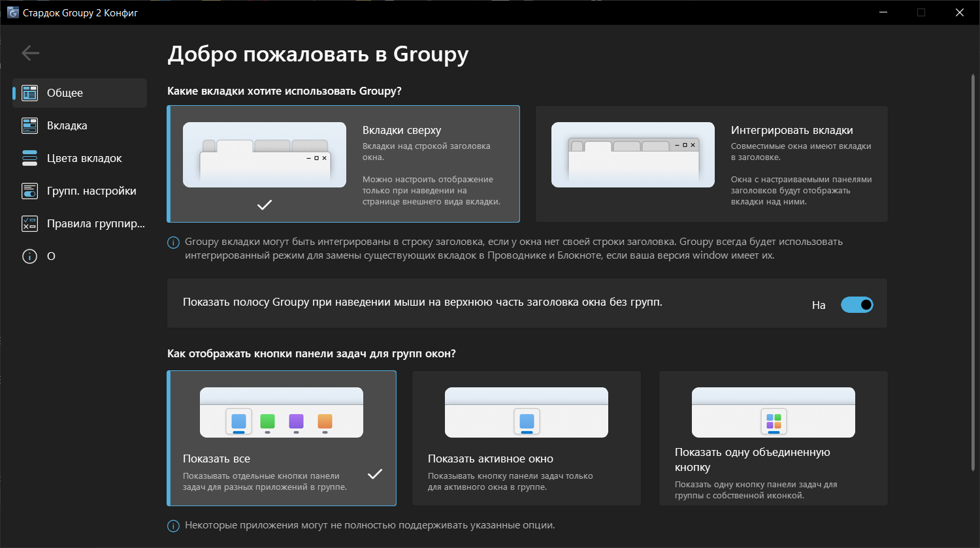
Task: Turn off Показать полосу Groupy toggle
Action: (857, 304)
